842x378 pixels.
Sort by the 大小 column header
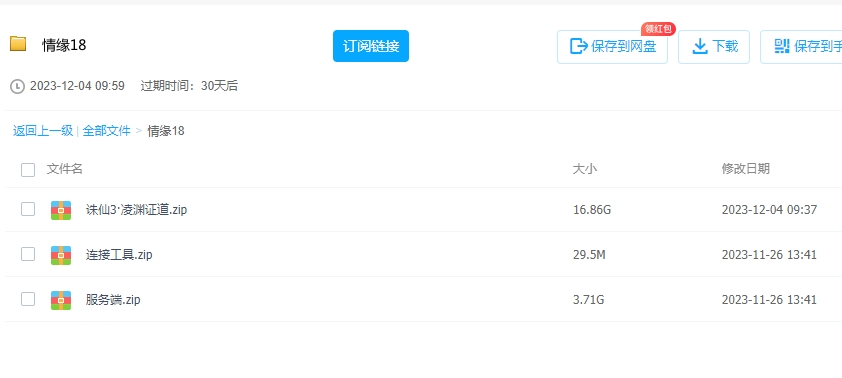[x=585, y=169]
